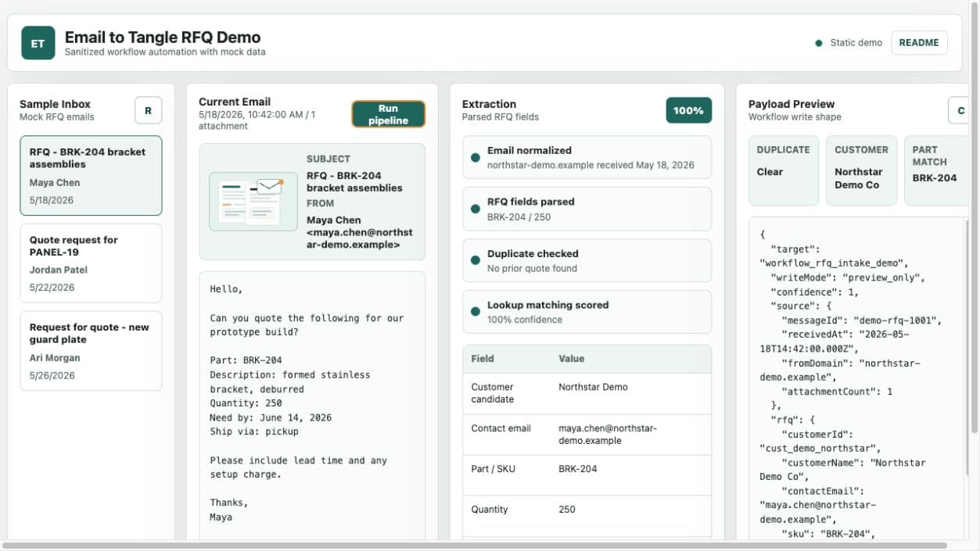
Task: Click the subject text RFQ - BRK-204 bracket assemblies
Action: click(354, 181)
